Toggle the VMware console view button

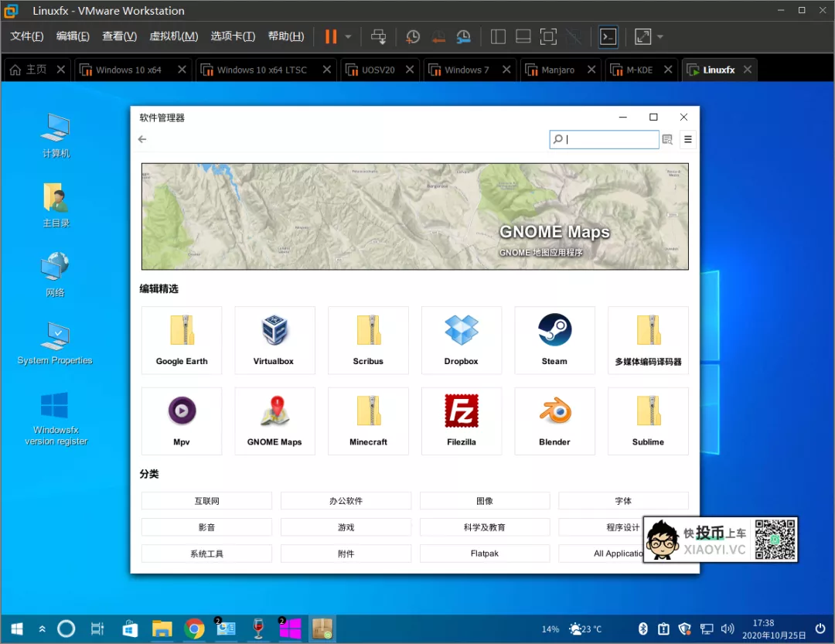click(608, 36)
